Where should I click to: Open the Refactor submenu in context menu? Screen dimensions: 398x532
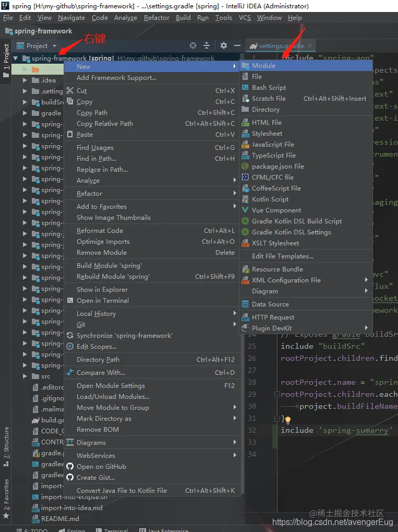(x=152, y=194)
